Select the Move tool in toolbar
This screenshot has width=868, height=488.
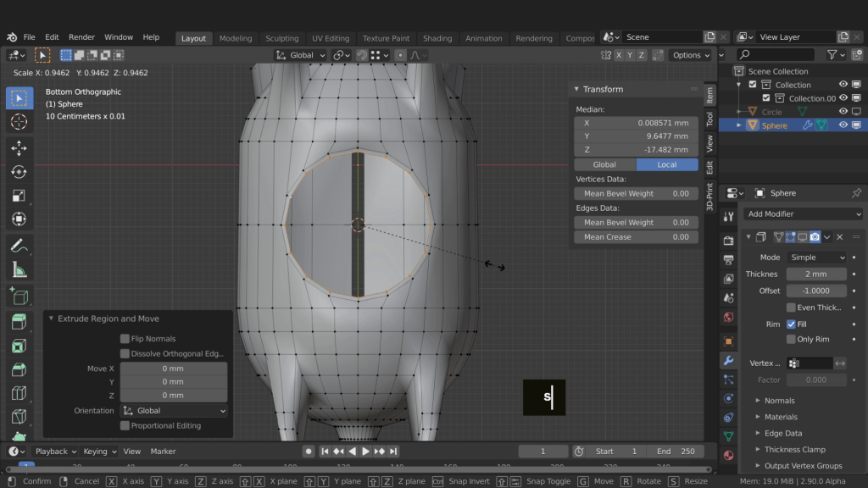[19, 148]
